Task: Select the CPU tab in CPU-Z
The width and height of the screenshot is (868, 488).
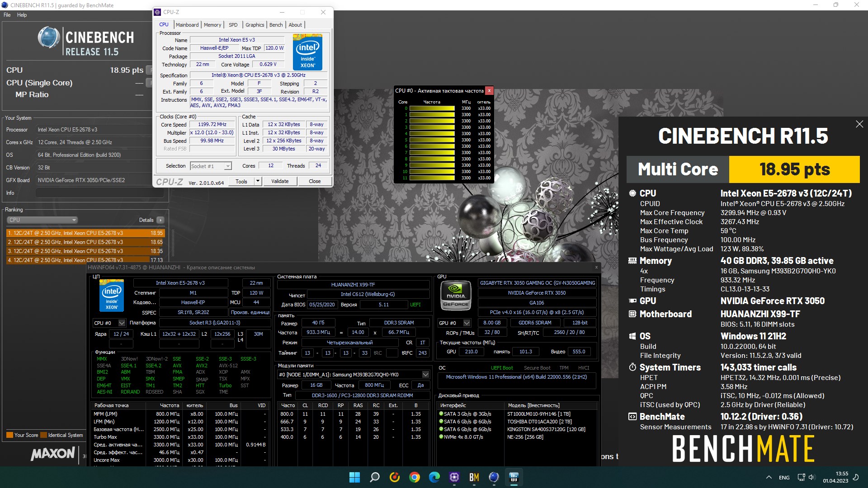Action: click(164, 24)
